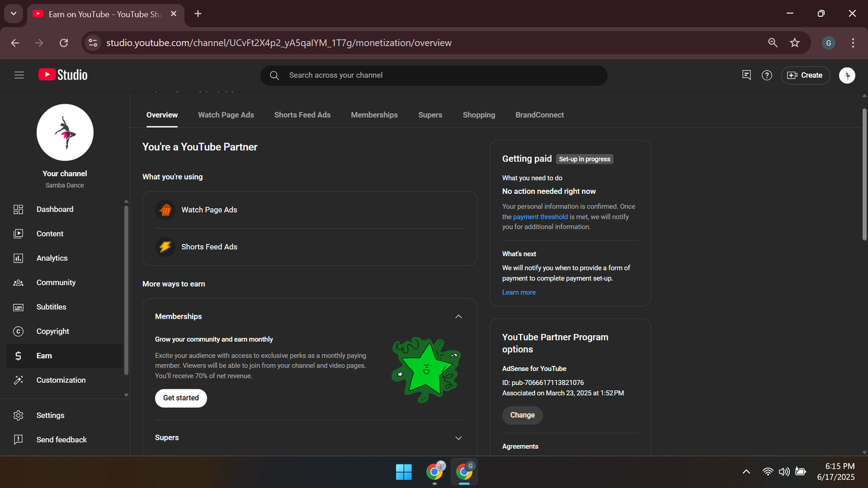This screenshot has height=488, width=868.
Task: Click the YouTube Studio logo
Action: (x=63, y=75)
